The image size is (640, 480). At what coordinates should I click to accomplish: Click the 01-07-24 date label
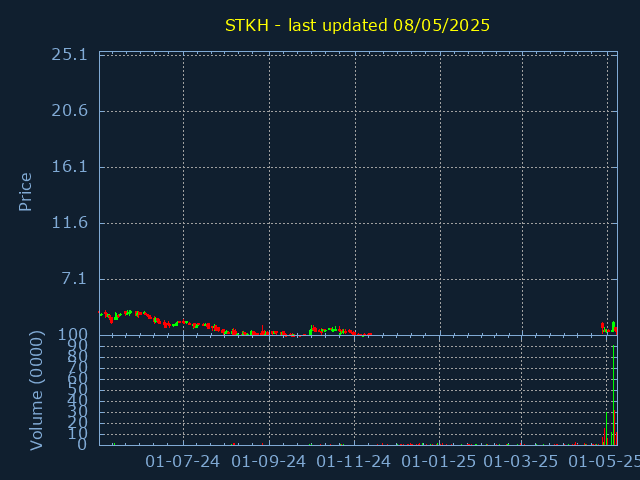pos(182,462)
